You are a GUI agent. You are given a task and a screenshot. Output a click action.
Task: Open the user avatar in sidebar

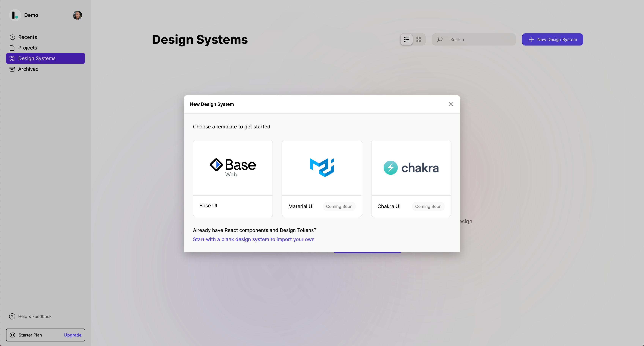[x=77, y=15]
